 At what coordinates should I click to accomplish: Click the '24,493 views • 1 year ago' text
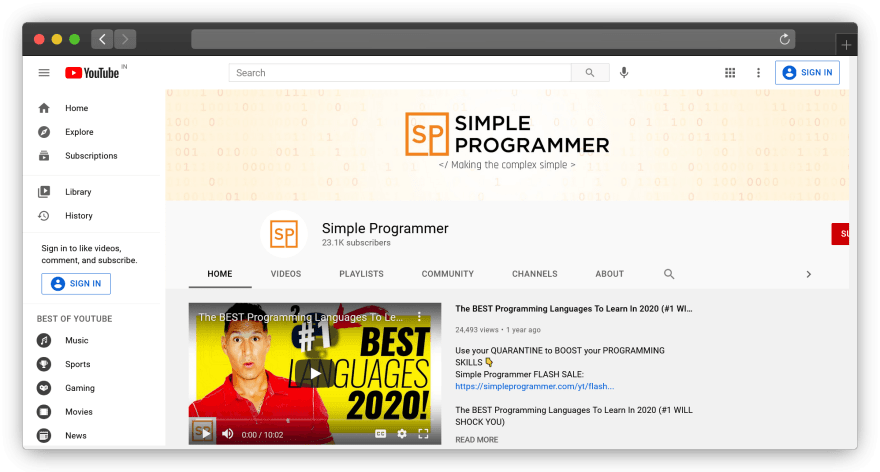tap(498, 330)
